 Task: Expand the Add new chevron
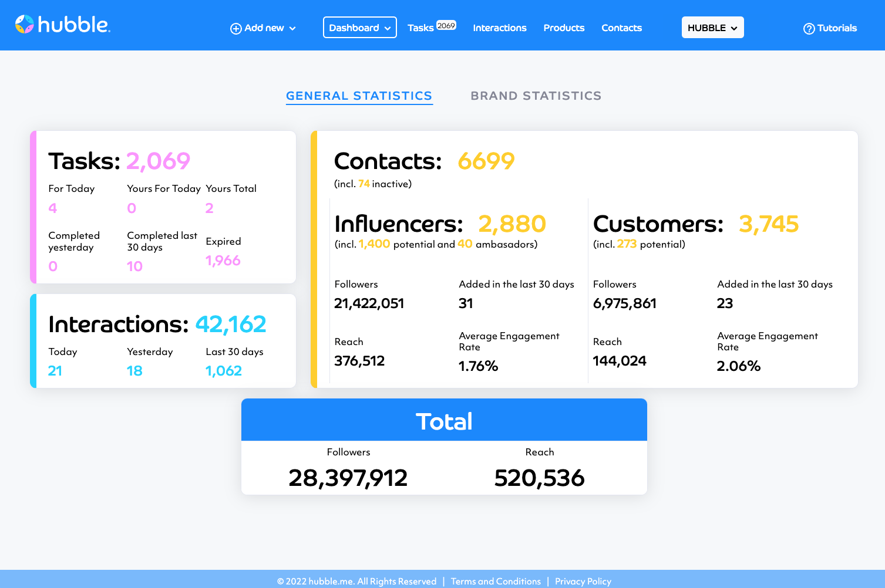click(x=292, y=28)
